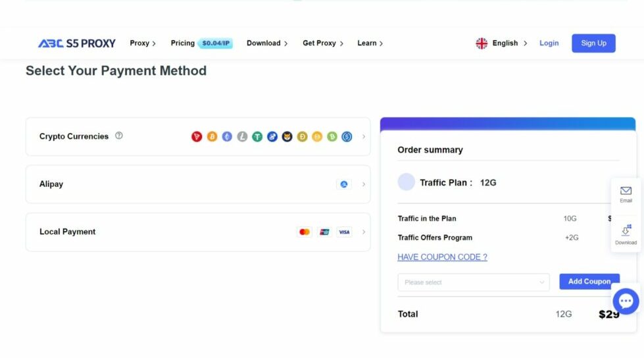Expand the Local Payment option
644x358 pixels.
click(x=364, y=232)
